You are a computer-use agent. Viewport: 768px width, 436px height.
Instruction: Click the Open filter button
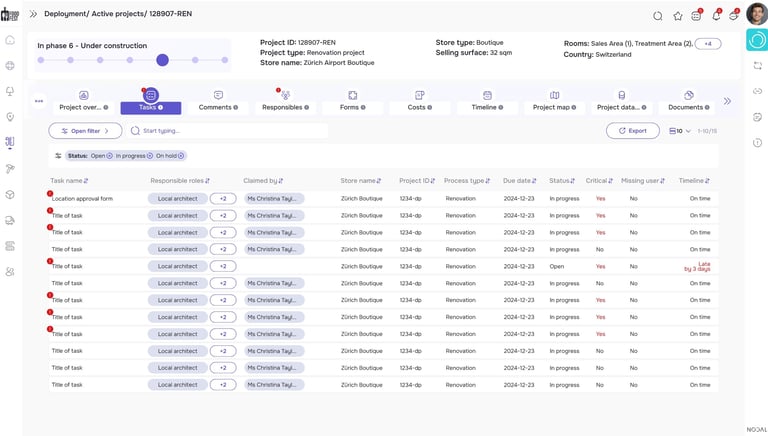click(x=85, y=131)
